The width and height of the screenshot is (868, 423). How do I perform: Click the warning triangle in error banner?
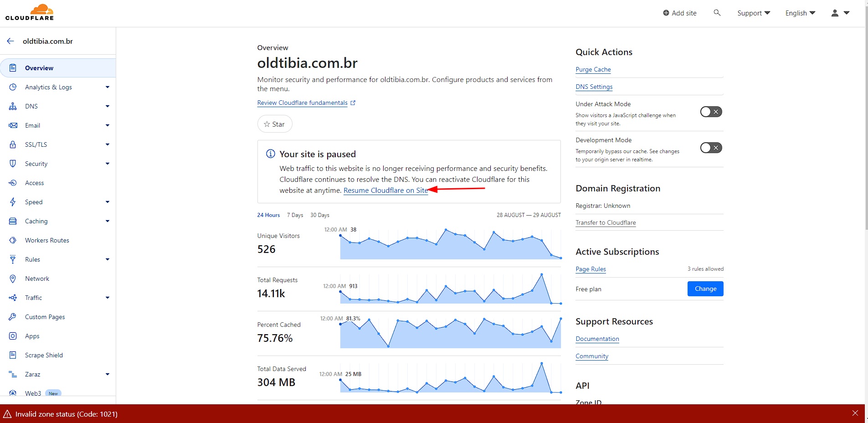7,414
